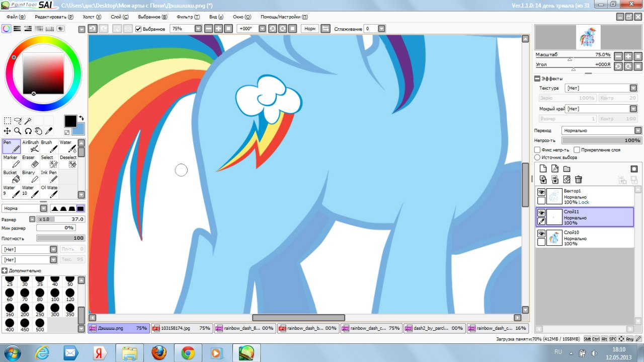Pick the Bucket fill tool
The height and width of the screenshot is (362, 644).
(12, 176)
